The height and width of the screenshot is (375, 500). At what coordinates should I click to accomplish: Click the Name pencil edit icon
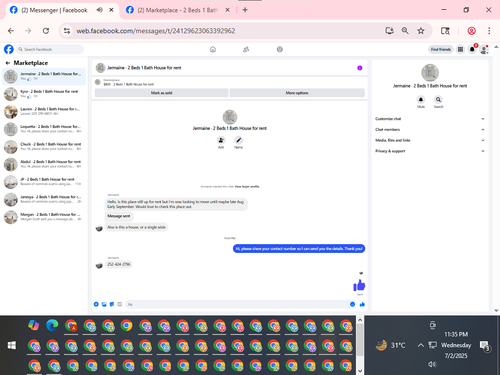238,140
